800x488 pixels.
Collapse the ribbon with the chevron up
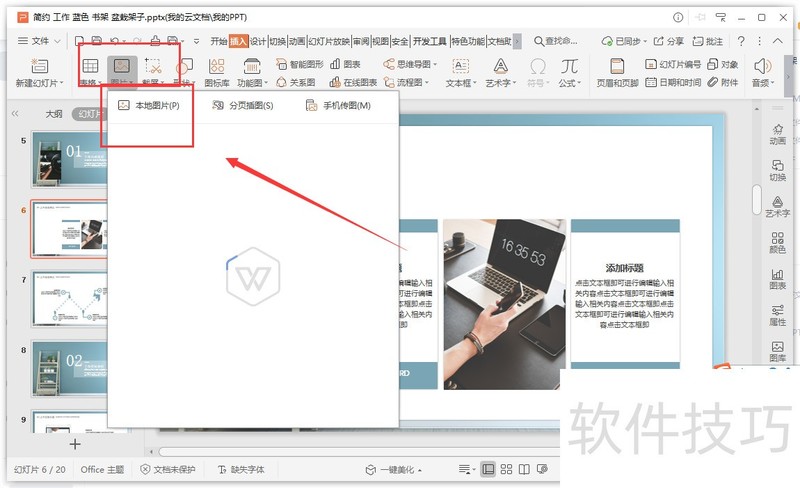tap(778, 41)
